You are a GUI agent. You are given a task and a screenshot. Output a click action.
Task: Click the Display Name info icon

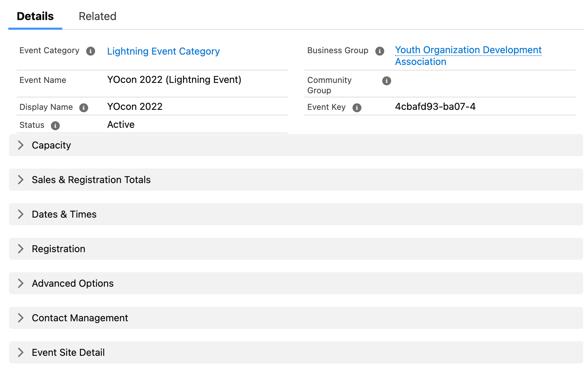84,108
